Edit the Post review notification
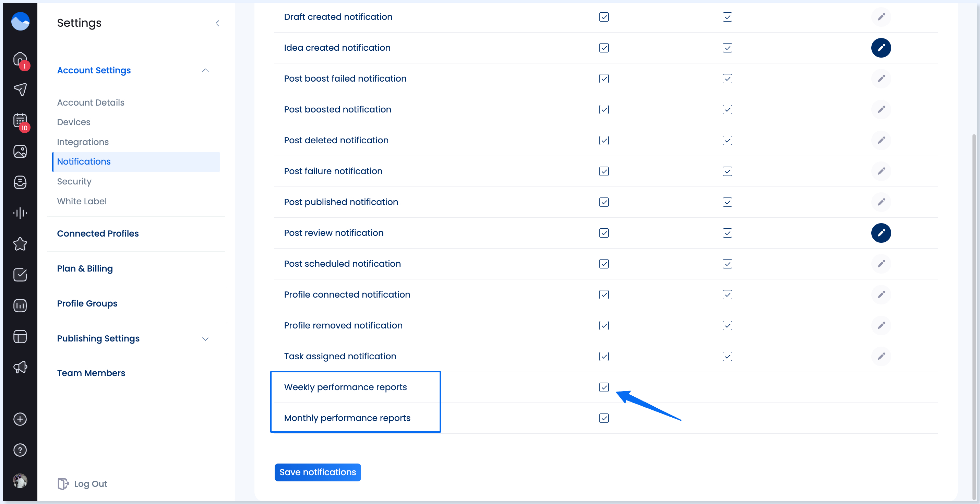 click(x=881, y=233)
